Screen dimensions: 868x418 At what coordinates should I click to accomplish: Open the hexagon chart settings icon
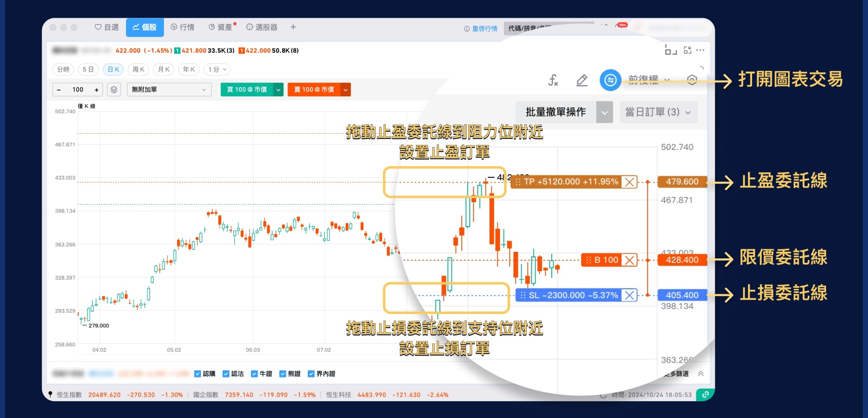692,80
